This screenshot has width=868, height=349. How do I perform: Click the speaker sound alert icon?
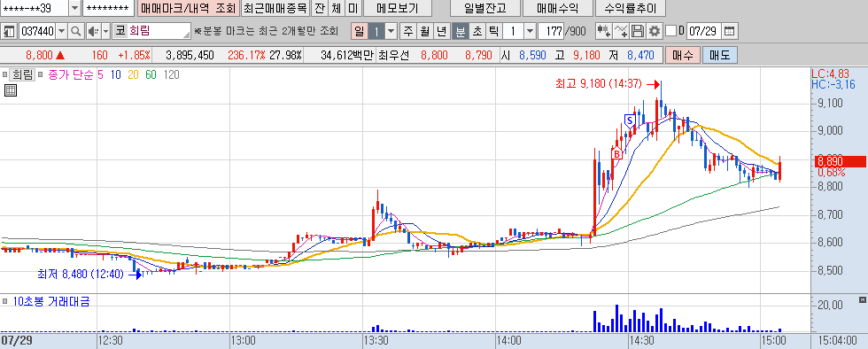tap(94, 31)
